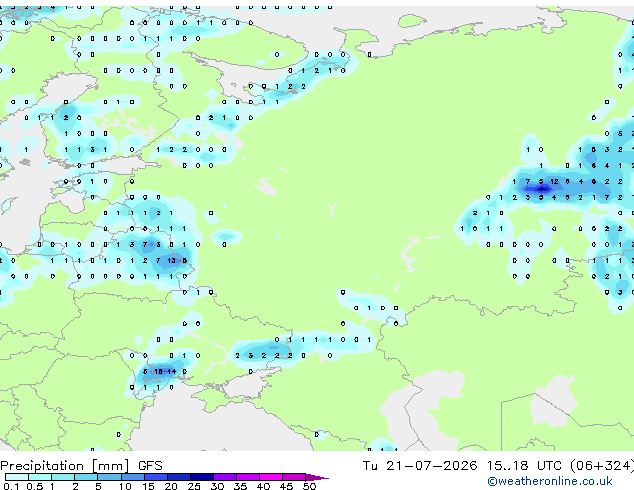Click the 'Precipitation [mm]' title text
Image resolution: width=634 pixels, height=490 pixels.
(65, 466)
